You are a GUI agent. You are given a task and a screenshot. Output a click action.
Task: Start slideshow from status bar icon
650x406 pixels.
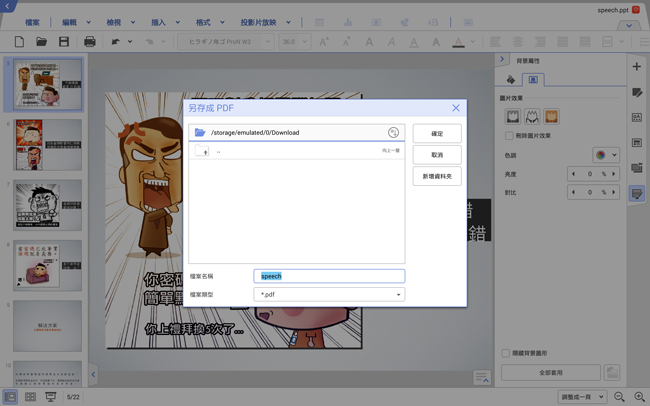pyautogui.click(x=51, y=397)
